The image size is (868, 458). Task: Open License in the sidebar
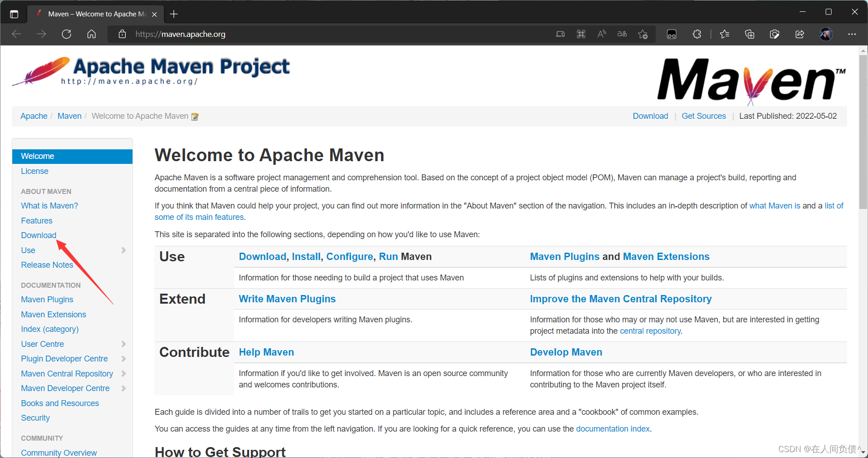35,171
